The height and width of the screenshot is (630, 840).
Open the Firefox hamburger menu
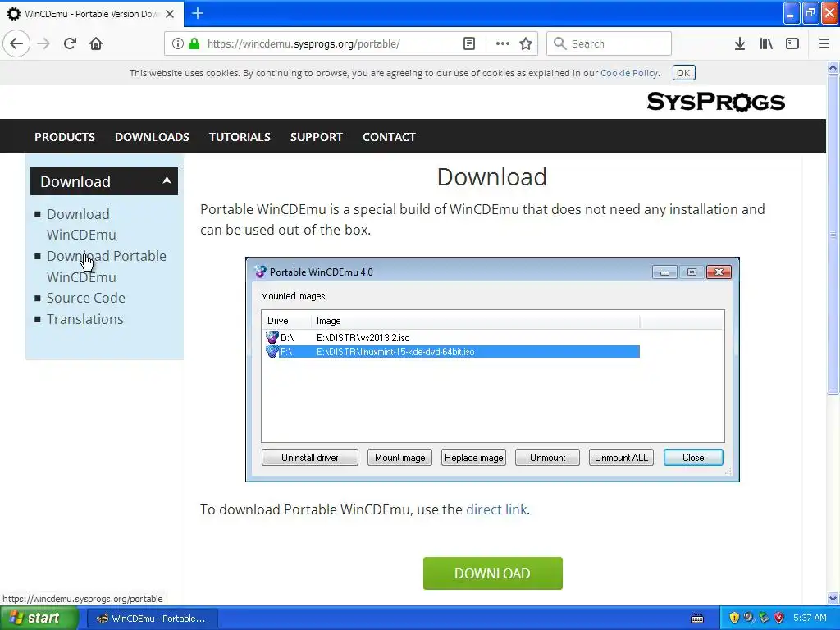(824, 43)
